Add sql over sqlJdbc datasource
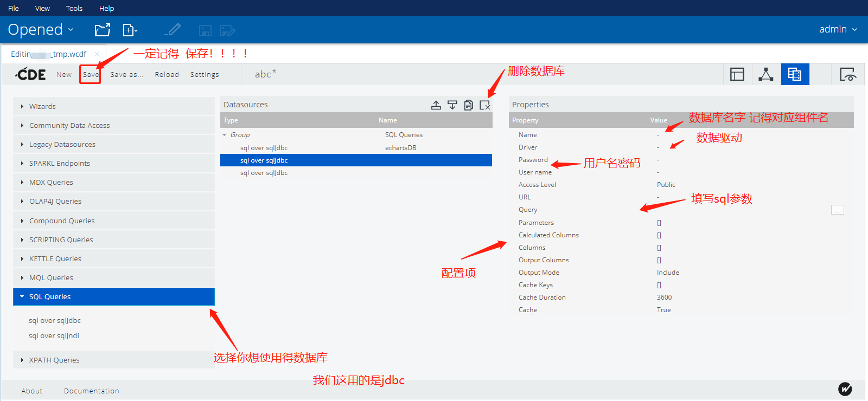This screenshot has width=868, height=401. coord(55,320)
